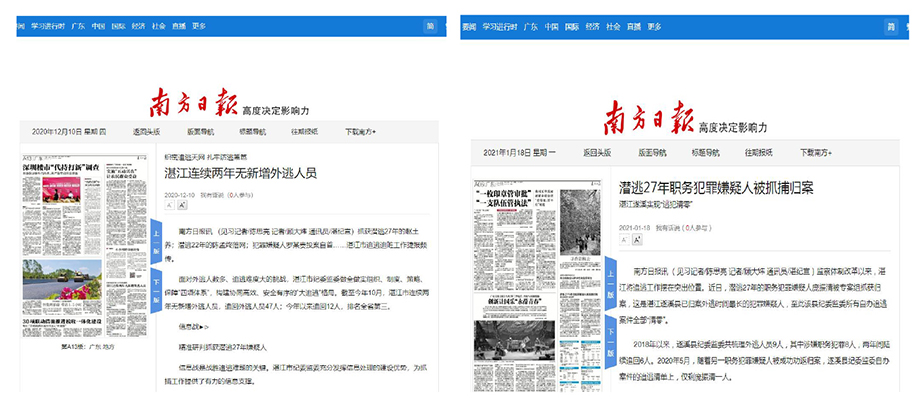Open 标题导航 on the 2020-12-10 page
Image resolution: width=917 pixels, height=399 pixels.
pos(253,132)
